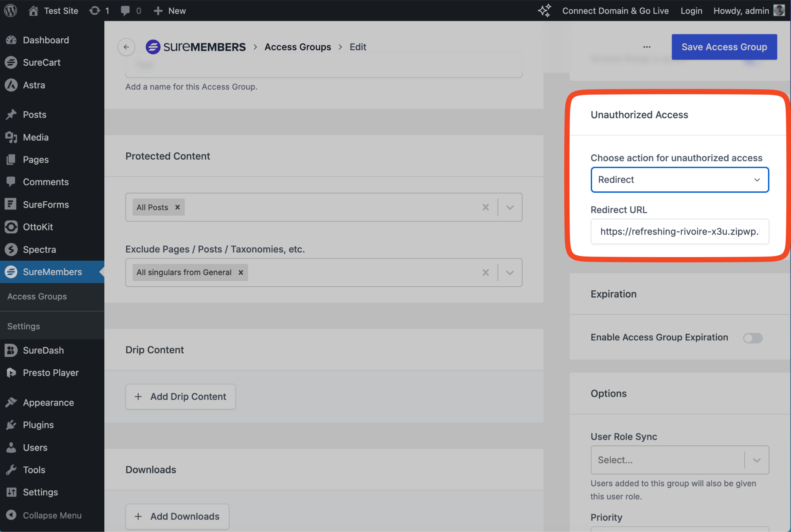This screenshot has width=791, height=532.
Task: Click the sparkle AI icon in admin bar
Action: click(545, 10)
